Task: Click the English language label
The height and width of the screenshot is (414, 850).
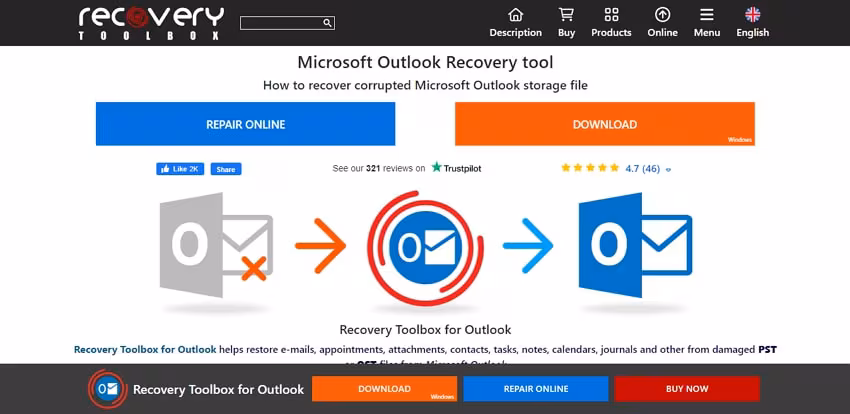Action: click(x=752, y=33)
